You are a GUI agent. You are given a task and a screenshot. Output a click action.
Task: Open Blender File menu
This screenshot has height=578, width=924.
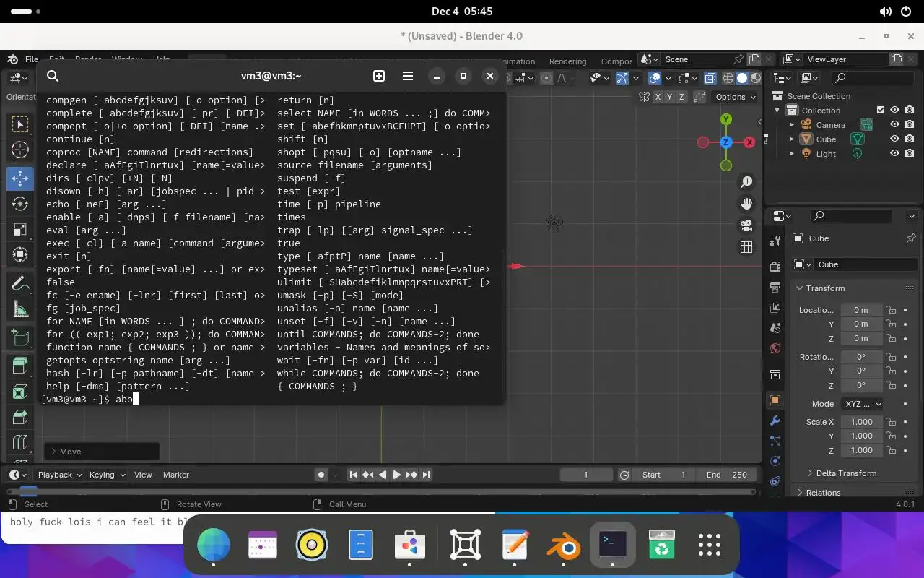point(32,60)
